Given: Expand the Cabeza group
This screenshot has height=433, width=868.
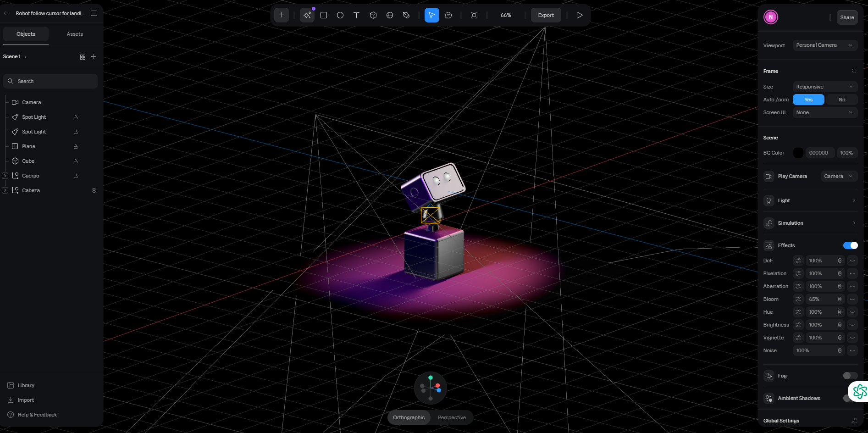Looking at the screenshot, I should (x=5, y=190).
